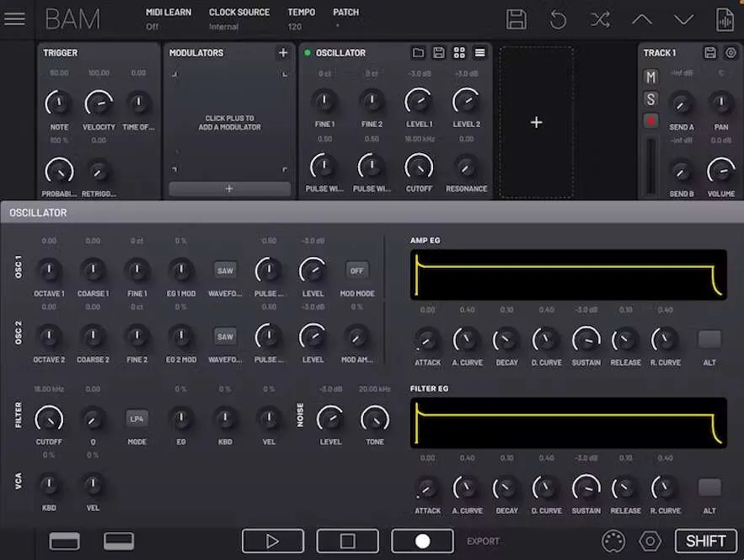Screen dimensions: 744x560
Task: Click Octave 1 knob
Action: (49, 271)
